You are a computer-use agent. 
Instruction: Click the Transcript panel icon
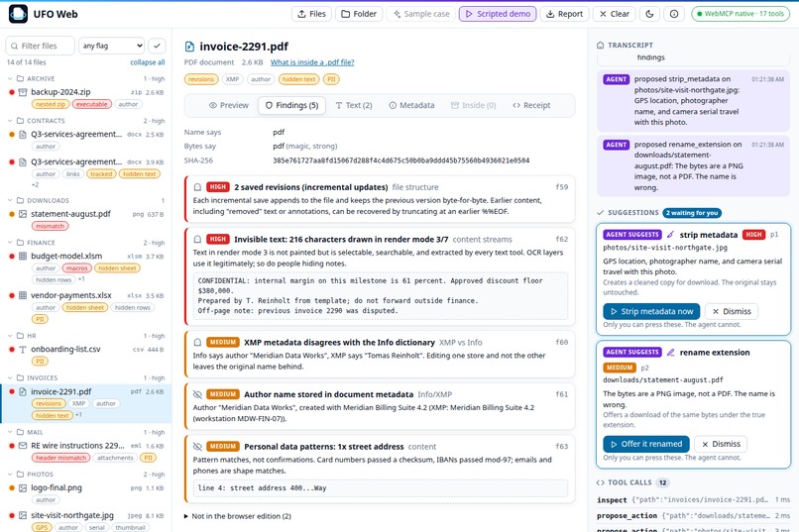[601, 45]
